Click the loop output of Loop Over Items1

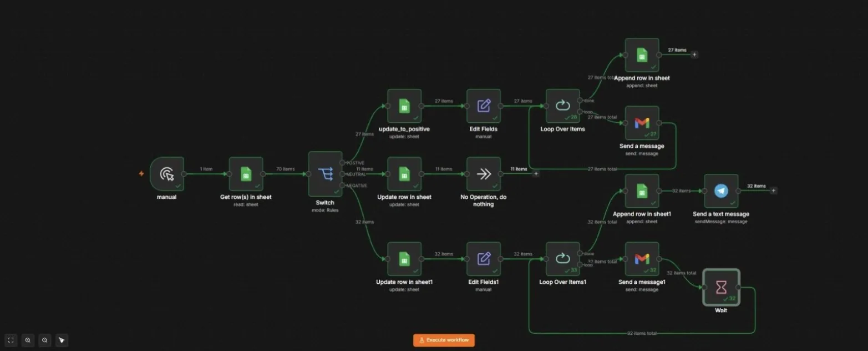click(580, 265)
